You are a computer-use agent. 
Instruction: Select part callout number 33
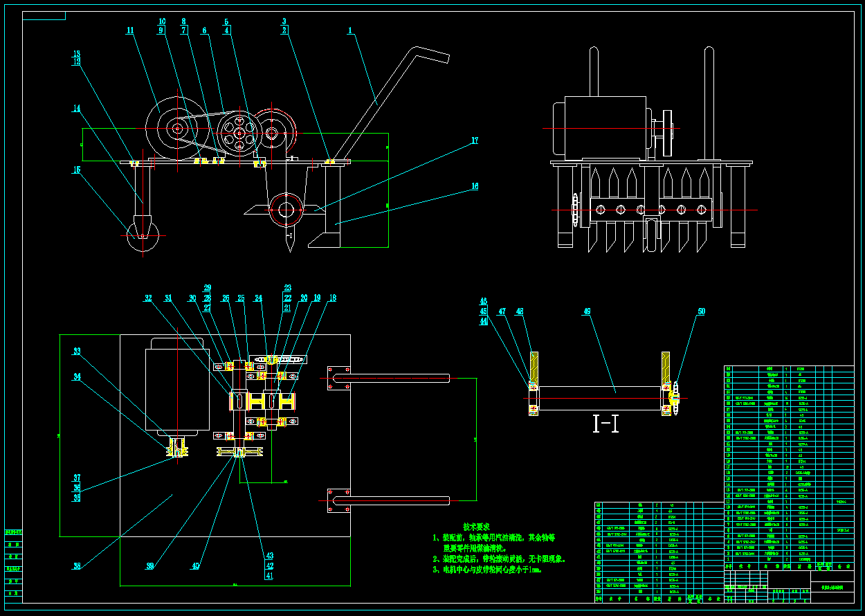[77, 352]
